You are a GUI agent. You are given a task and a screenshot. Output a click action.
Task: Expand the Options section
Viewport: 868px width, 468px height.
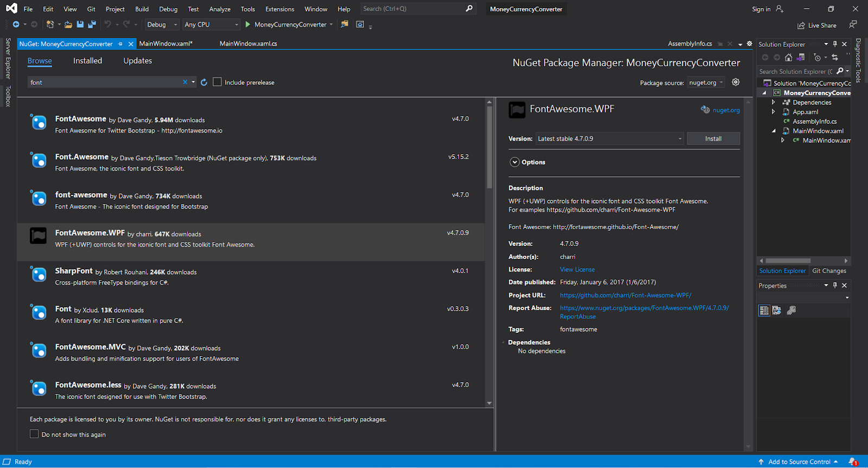[514, 162]
